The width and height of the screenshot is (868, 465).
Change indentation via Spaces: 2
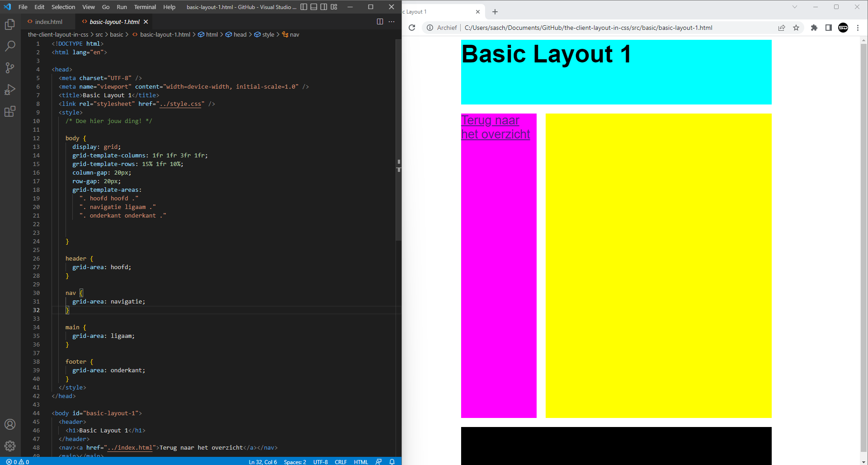[295, 462]
